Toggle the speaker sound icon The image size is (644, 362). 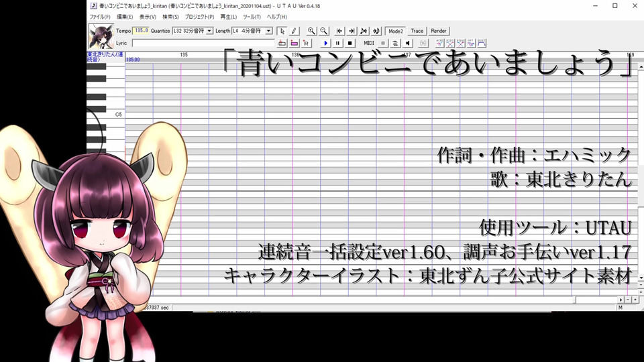pyautogui.click(x=407, y=43)
